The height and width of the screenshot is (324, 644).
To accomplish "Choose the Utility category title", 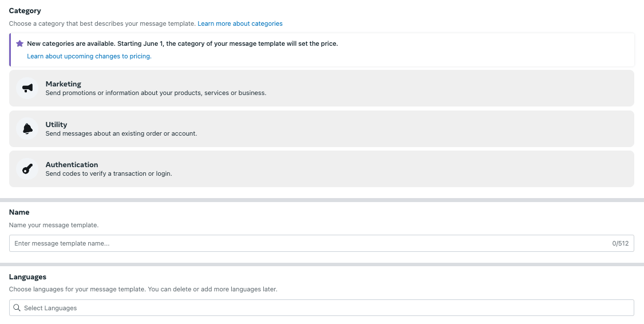I will coord(56,124).
